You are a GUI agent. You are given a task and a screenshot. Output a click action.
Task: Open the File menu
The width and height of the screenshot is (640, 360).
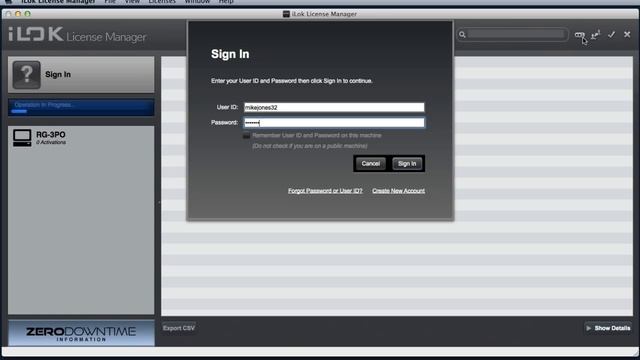[110, 2]
